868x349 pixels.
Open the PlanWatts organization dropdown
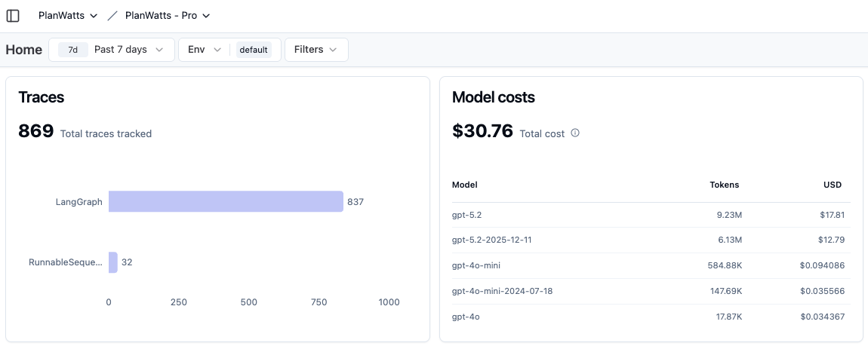click(x=67, y=16)
